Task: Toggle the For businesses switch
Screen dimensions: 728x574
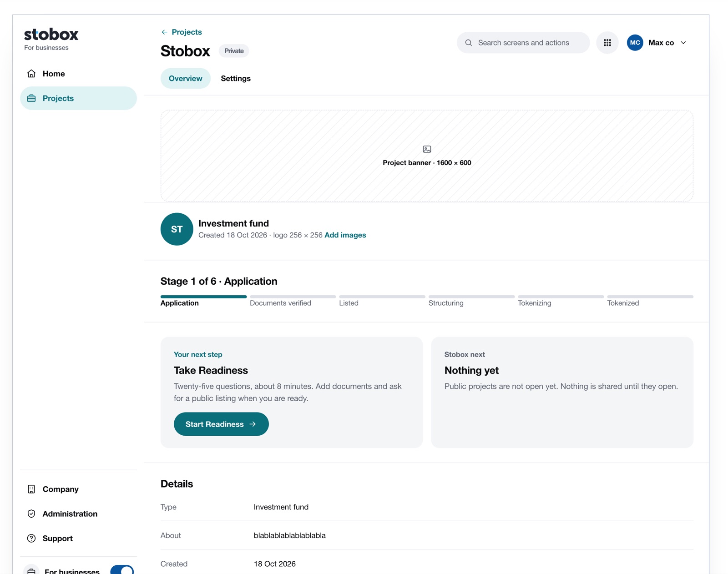Action: pyautogui.click(x=122, y=570)
